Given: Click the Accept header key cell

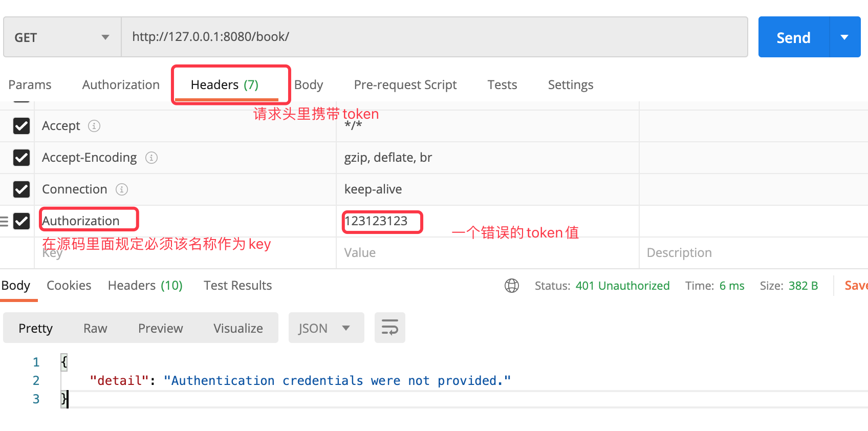Looking at the screenshot, I should point(185,126).
